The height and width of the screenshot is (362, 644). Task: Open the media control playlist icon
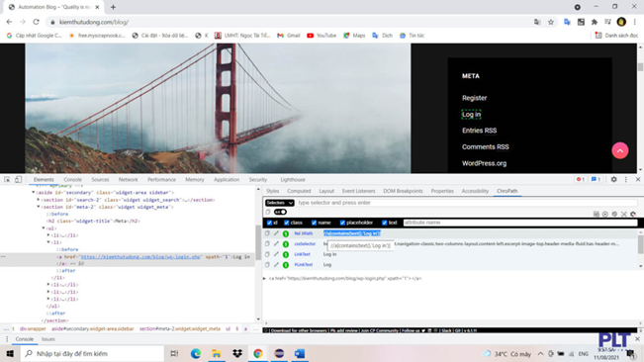tap(607, 22)
